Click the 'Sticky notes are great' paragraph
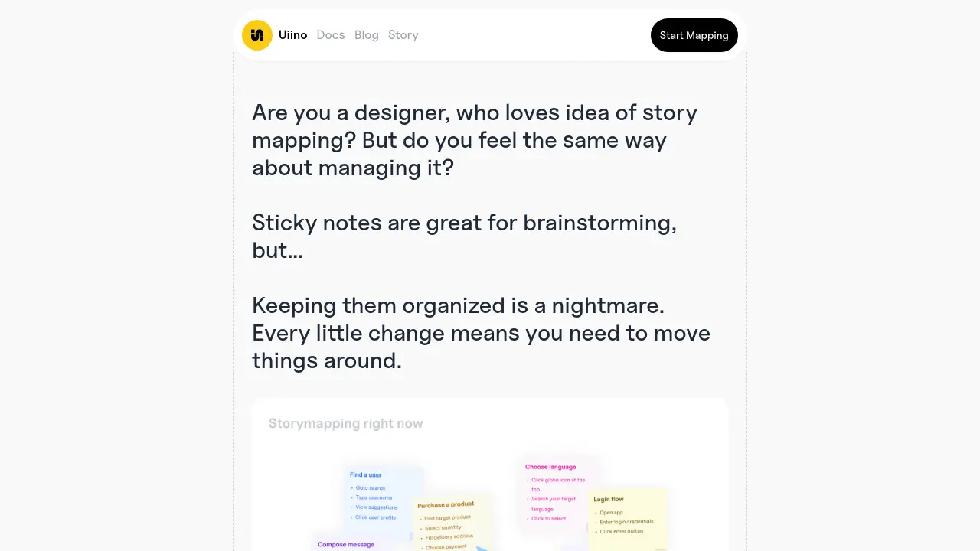980x551 pixels. (464, 236)
